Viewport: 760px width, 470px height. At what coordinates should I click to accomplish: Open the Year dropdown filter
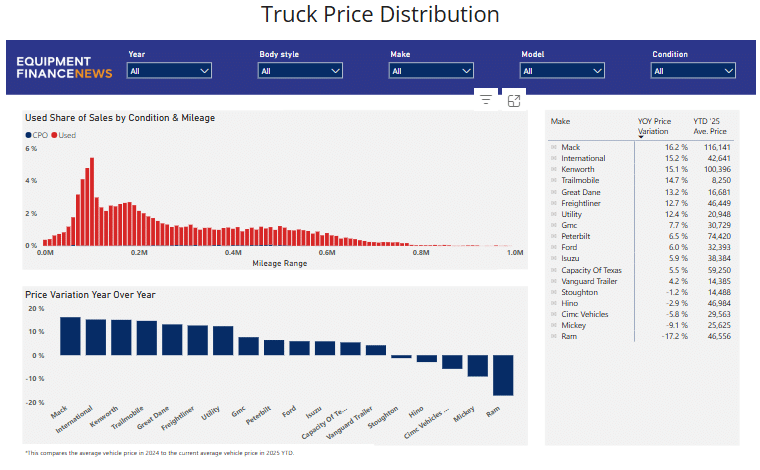click(x=169, y=71)
